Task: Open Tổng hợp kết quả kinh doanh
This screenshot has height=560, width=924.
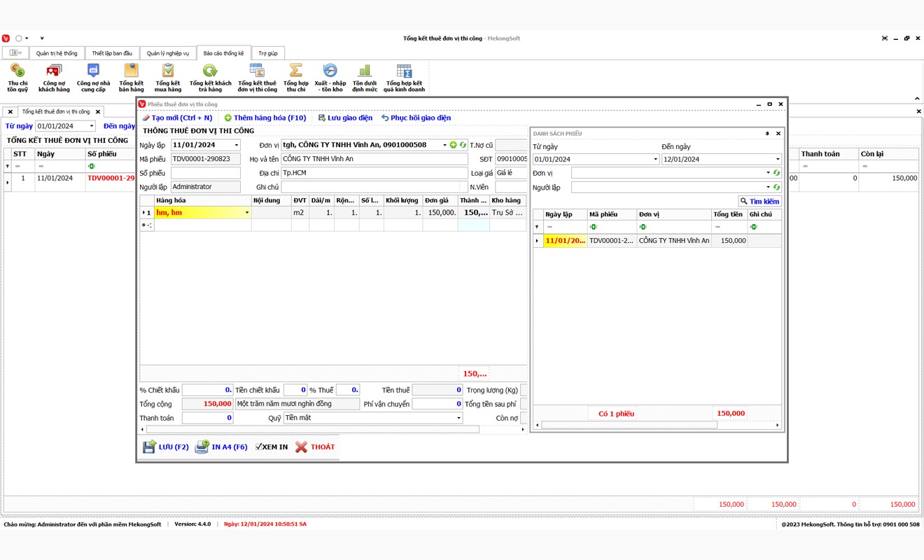Action: tap(403, 77)
